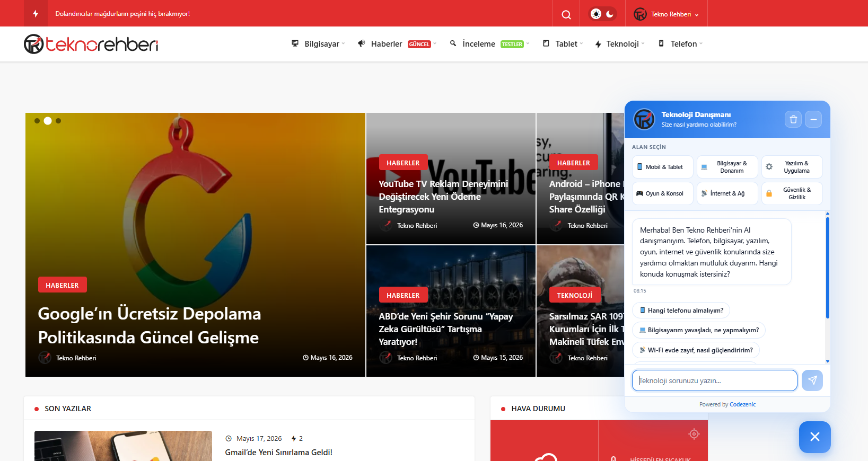Open the Gmail article thumbnail
This screenshot has width=868, height=461.
123,446
